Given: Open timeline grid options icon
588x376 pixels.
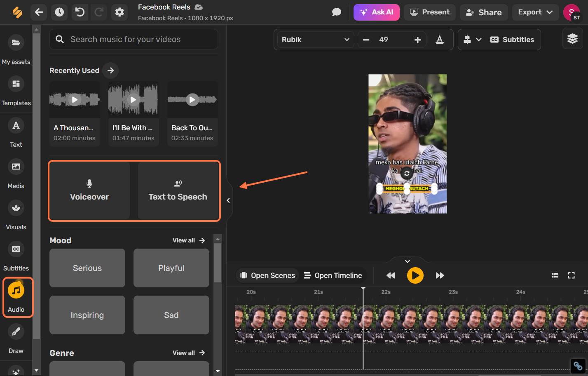Looking at the screenshot, I should pyautogui.click(x=555, y=275).
